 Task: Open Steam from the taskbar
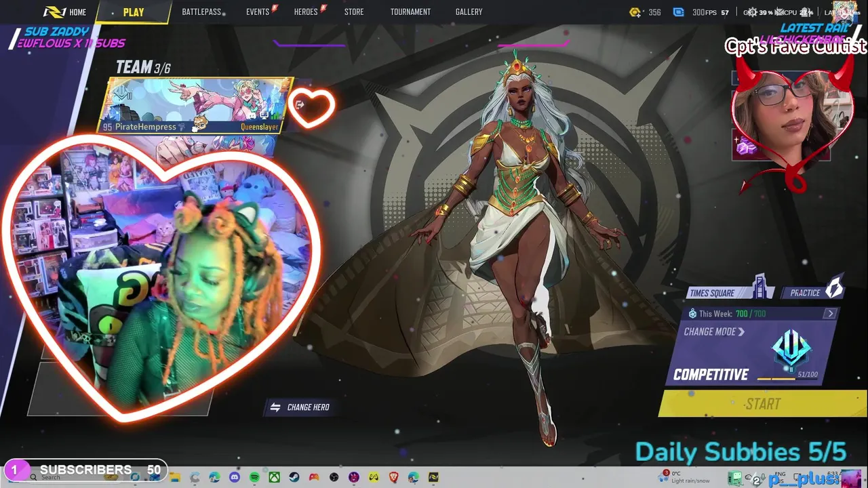coord(294,477)
